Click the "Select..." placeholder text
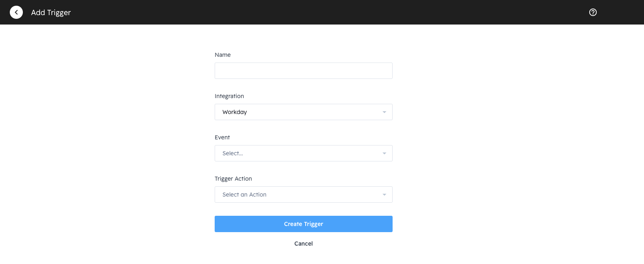 point(233,153)
